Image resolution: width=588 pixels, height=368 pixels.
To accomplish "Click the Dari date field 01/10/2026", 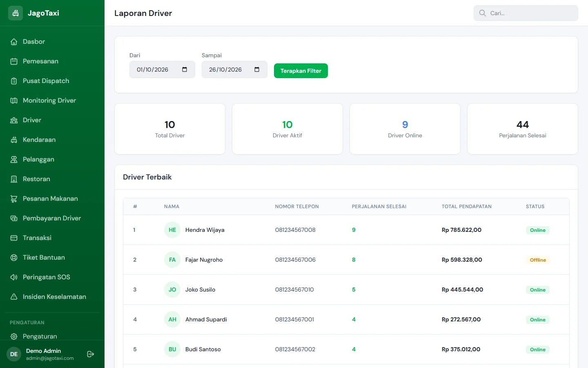I will pos(162,70).
